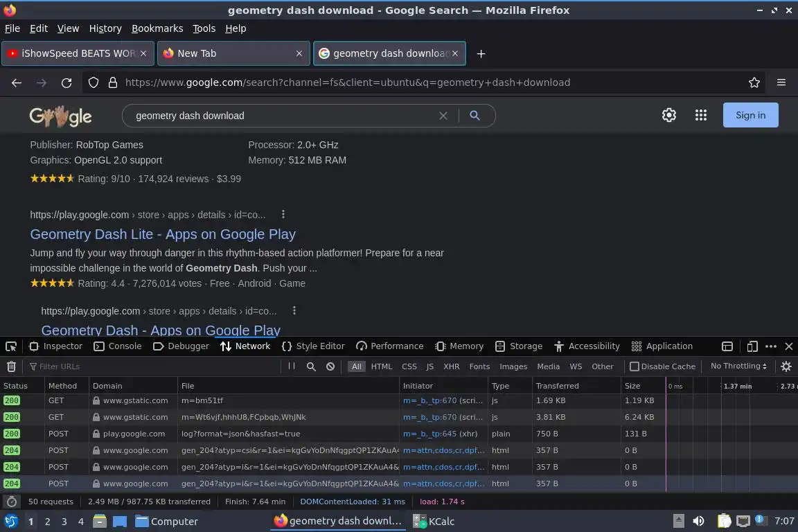Open the Google apps grid

tap(701, 115)
